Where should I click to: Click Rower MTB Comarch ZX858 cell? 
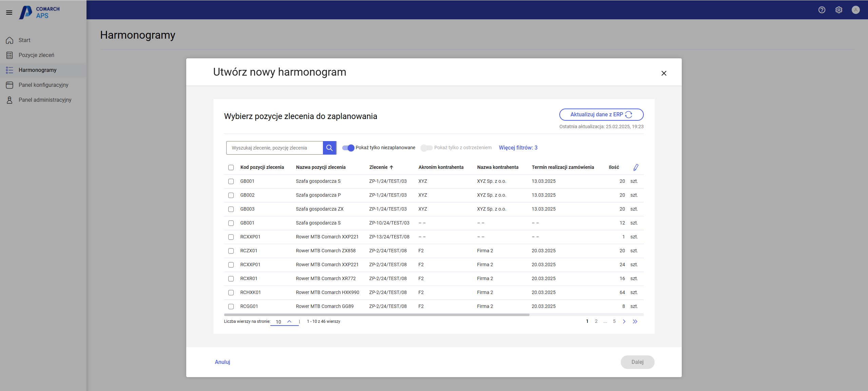point(326,251)
